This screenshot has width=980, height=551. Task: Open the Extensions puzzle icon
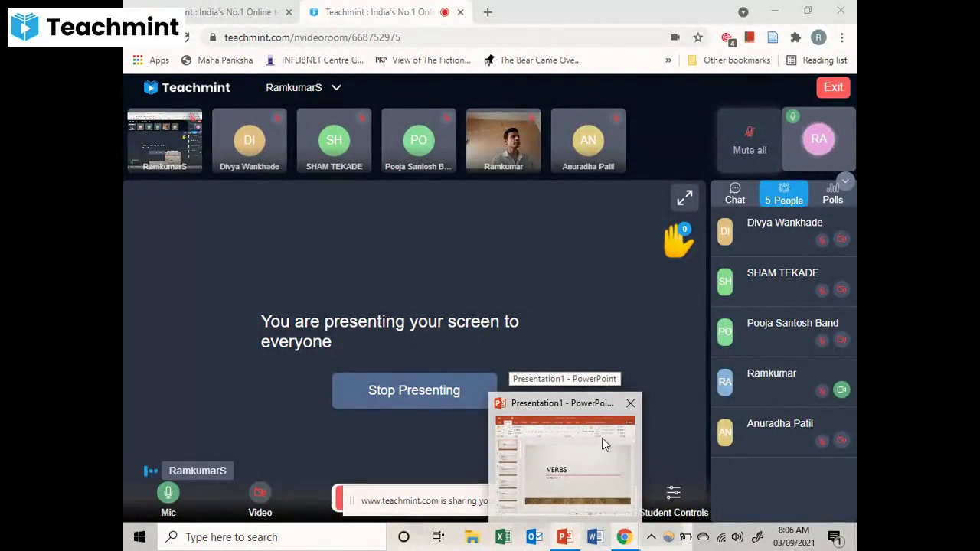click(795, 37)
